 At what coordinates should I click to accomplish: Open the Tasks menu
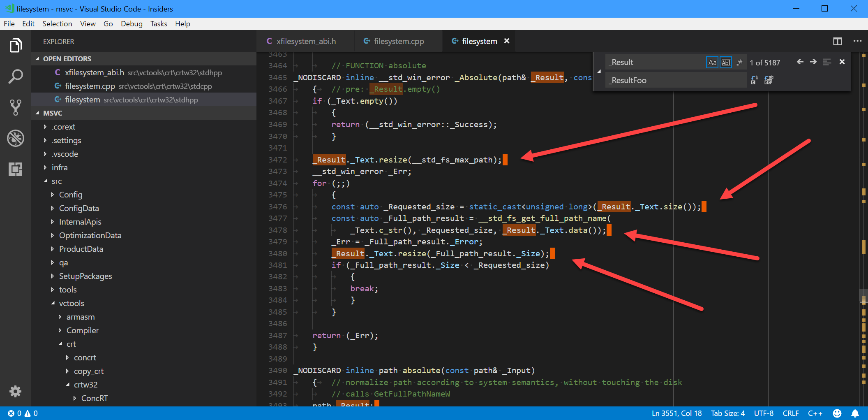click(159, 24)
